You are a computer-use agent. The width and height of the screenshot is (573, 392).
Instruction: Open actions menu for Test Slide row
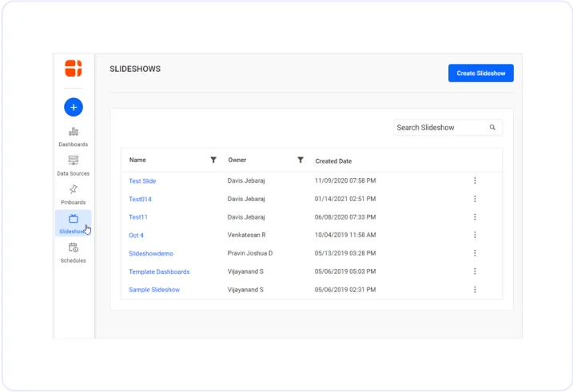[x=475, y=180]
